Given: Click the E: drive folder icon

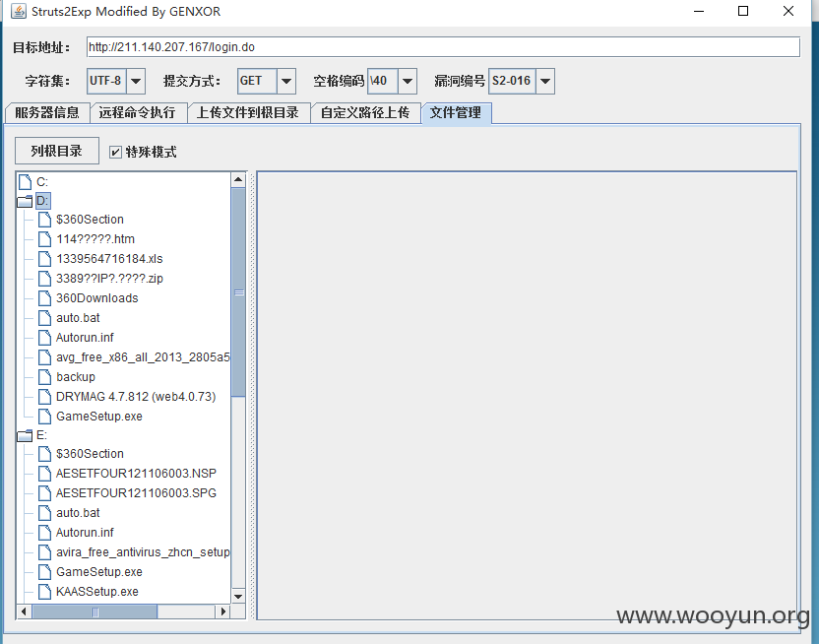Looking at the screenshot, I should click(x=25, y=435).
